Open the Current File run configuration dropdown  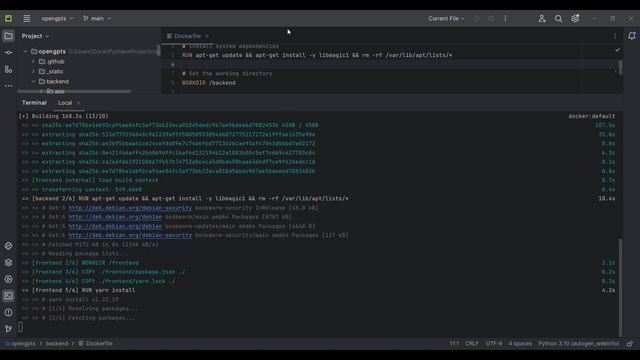pos(446,18)
